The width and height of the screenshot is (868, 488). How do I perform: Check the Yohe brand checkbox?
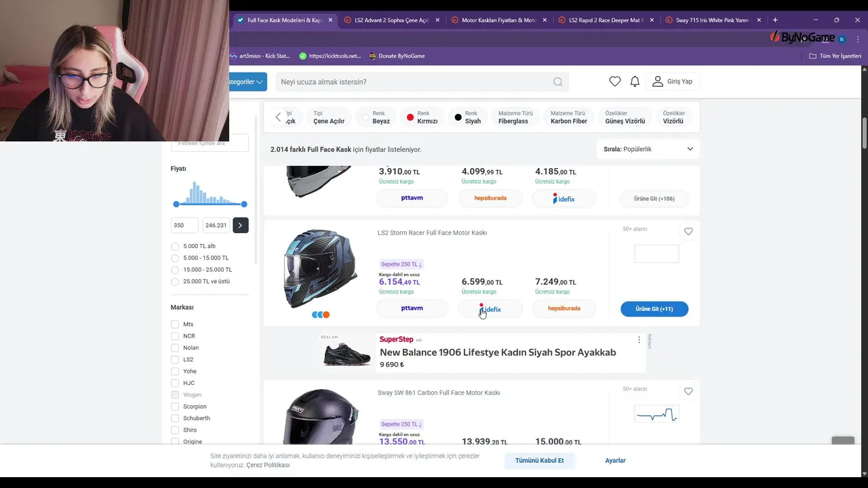click(175, 371)
